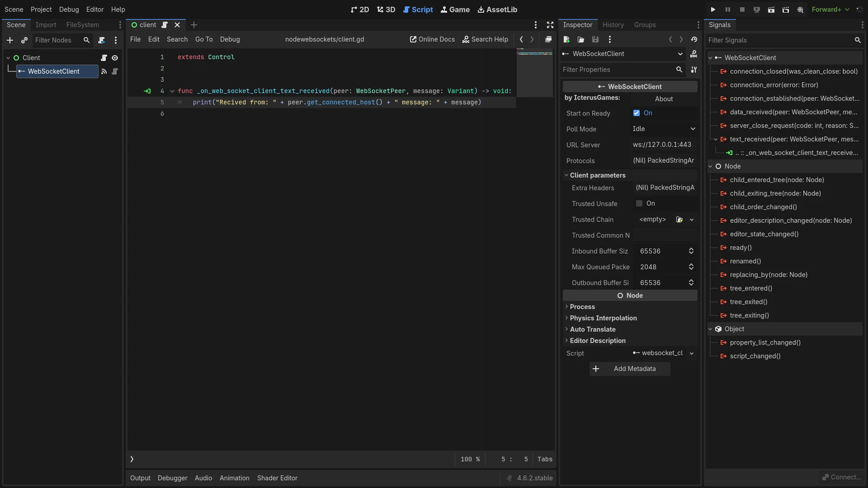Load an existing resource in Inspector
868x488 pixels.
tap(581, 39)
